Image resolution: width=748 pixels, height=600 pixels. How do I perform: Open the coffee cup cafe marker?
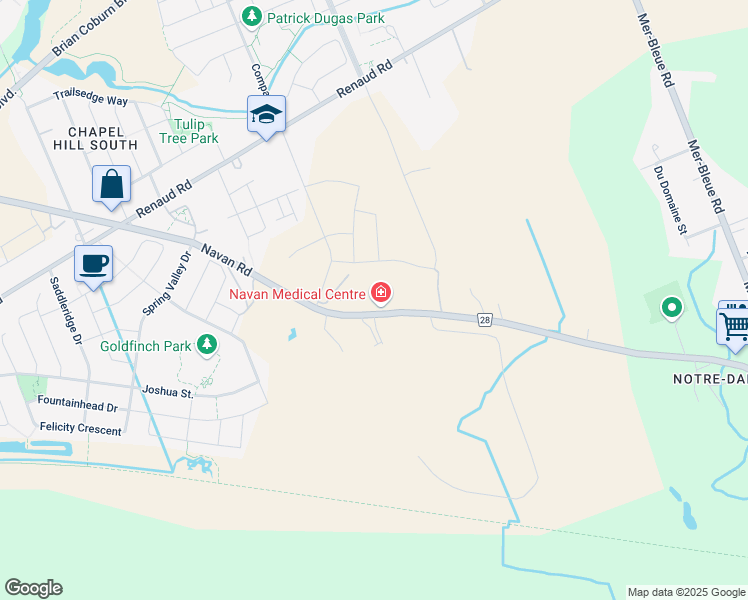(x=94, y=265)
